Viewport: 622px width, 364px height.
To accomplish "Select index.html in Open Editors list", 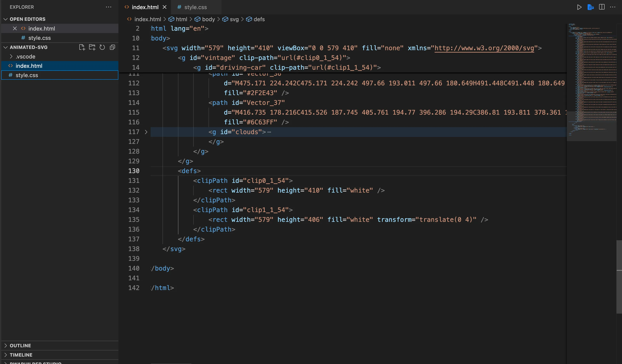I will (x=60, y=28).
